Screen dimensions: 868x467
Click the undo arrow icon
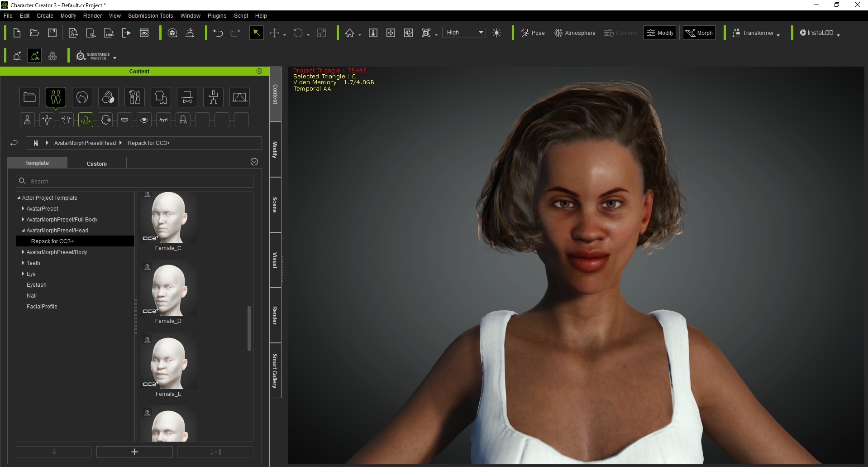coord(218,33)
